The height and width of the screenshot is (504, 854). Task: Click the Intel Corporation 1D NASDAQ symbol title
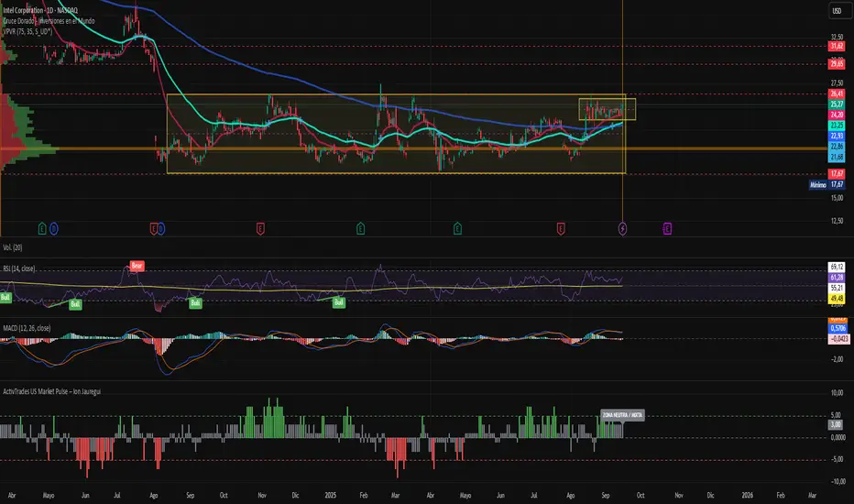(40, 10)
